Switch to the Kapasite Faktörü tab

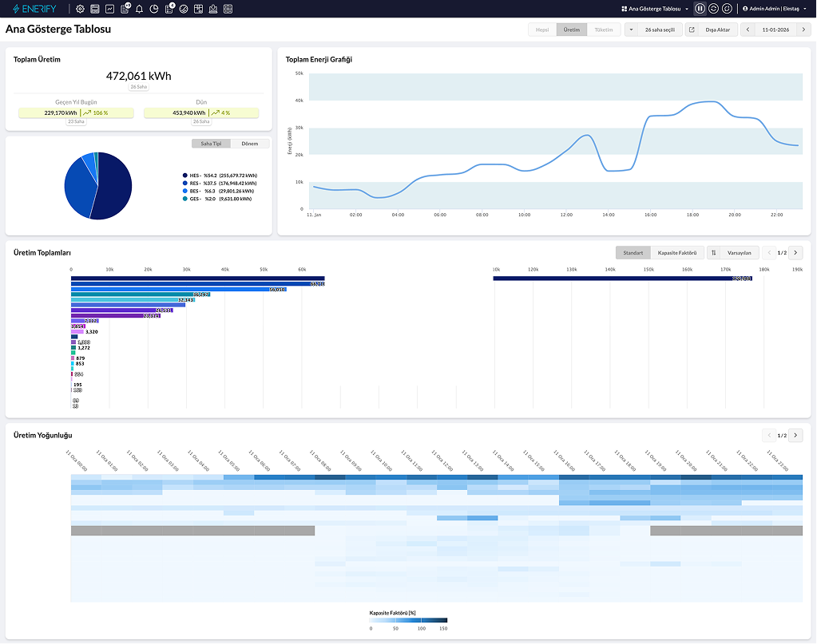(x=676, y=253)
